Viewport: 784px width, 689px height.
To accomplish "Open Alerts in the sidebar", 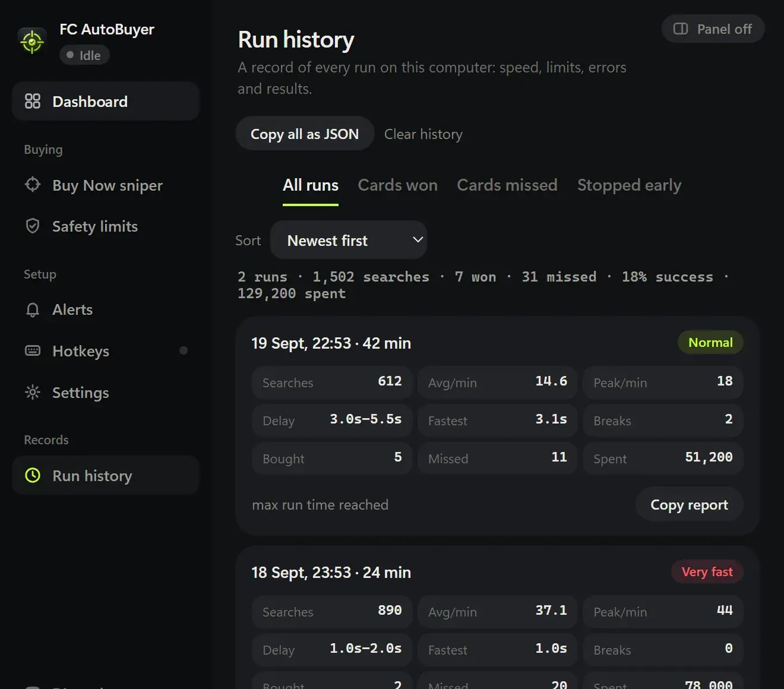I will click(106, 309).
